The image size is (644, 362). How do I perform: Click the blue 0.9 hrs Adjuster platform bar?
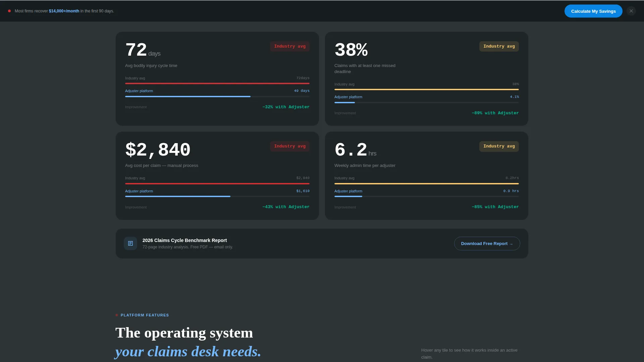348,196
